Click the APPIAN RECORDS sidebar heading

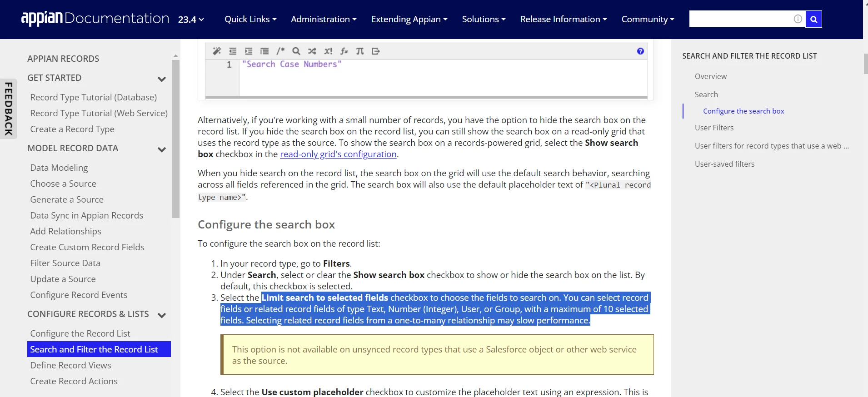click(x=63, y=59)
